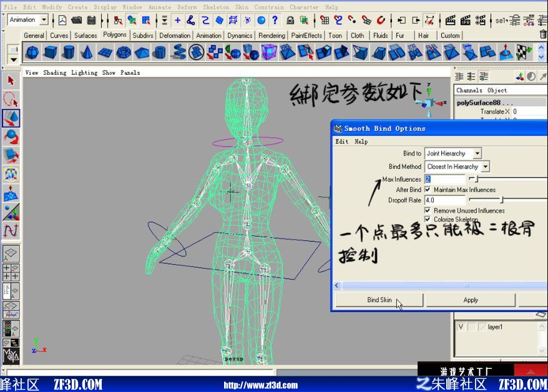Activate the Scale tool in toolbox
The height and width of the screenshot is (392, 548).
pyautogui.click(x=11, y=156)
